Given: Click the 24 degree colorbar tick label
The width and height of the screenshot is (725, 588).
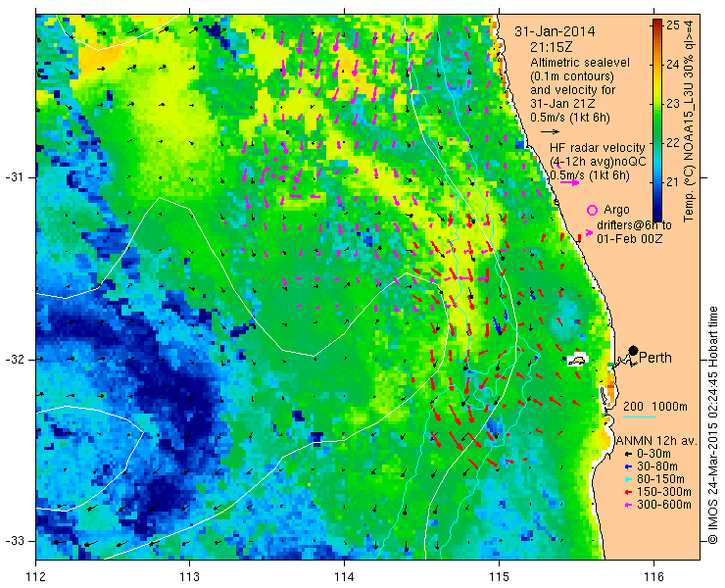Looking at the screenshot, I should (x=673, y=65).
